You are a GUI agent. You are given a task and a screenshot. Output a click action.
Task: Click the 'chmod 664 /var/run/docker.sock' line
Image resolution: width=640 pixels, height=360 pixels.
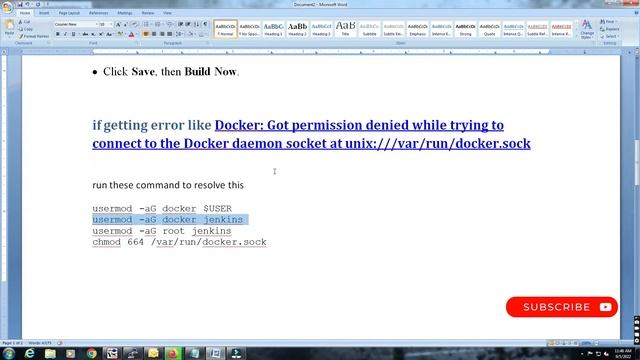click(180, 242)
